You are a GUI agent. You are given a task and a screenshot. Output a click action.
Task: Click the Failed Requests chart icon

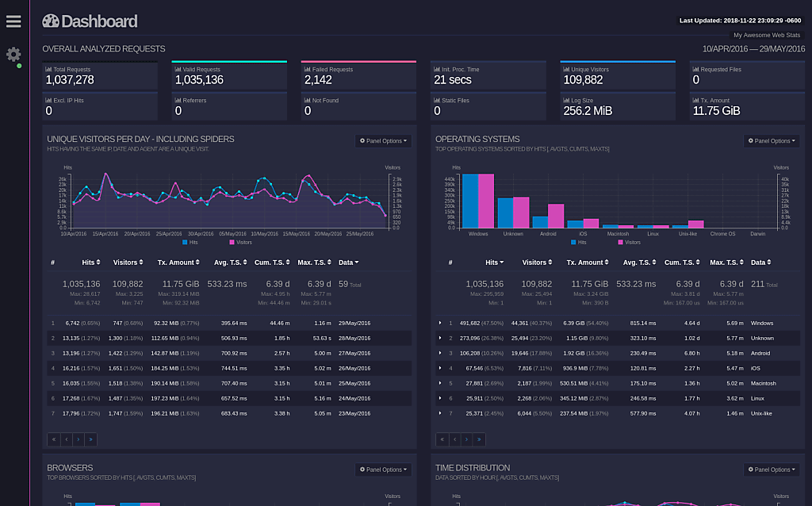307,70
